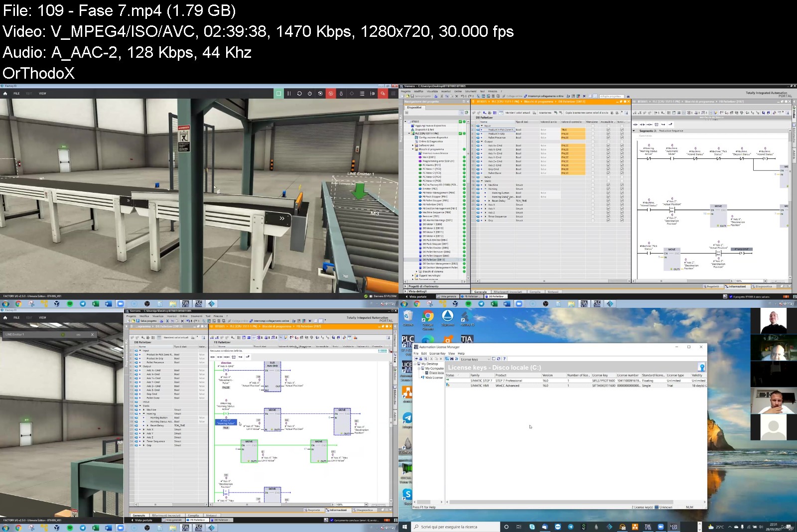The height and width of the screenshot is (532, 797).
Task: Click question mark help icon in License Manager toolbar
Action: coord(504,359)
